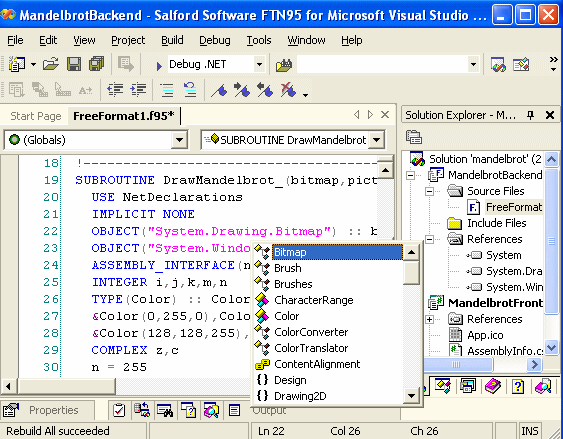The image size is (563, 439).
Task: Click the editor horizontal scroll left arrow
Action: (x=8, y=387)
